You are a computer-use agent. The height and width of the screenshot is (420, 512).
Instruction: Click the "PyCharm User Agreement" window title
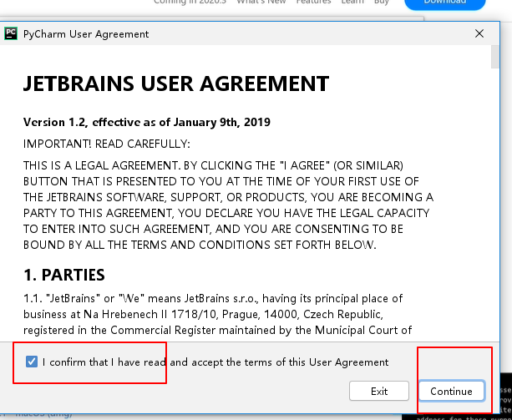click(x=86, y=34)
